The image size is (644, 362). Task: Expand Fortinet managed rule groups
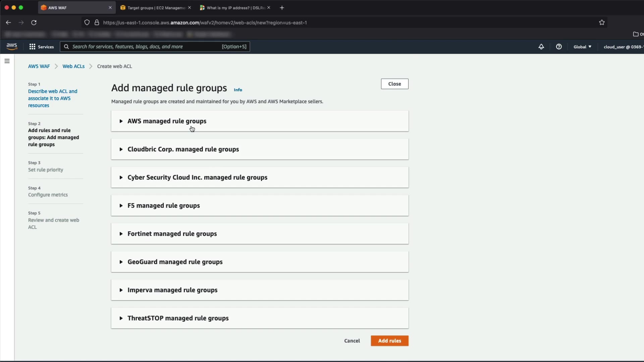[172, 234]
